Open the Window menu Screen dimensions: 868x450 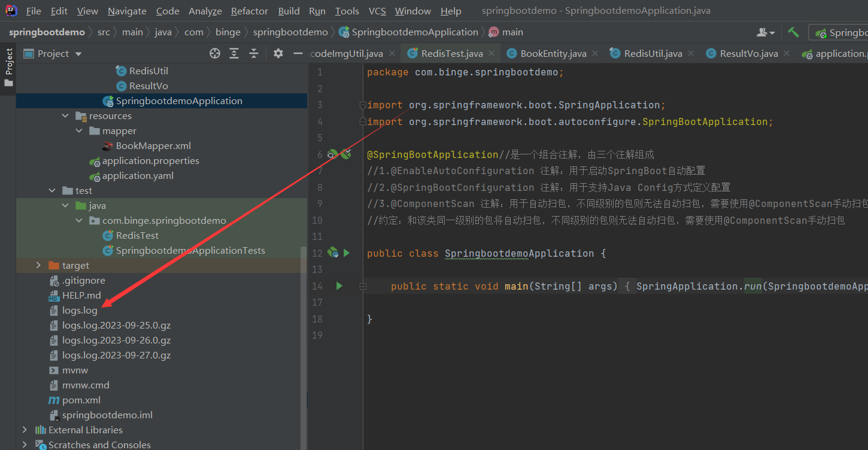[413, 11]
